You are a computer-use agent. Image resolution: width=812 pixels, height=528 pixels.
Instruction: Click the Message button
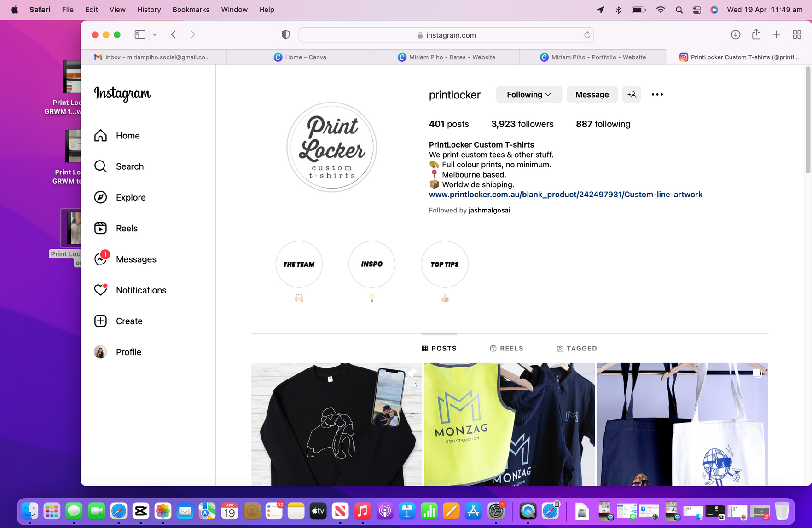pos(592,94)
